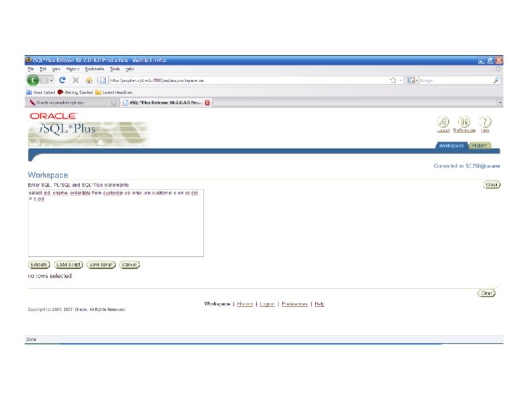Follow the footer History link
This screenshot has height=399, width=532.
[x=245, y=304]
